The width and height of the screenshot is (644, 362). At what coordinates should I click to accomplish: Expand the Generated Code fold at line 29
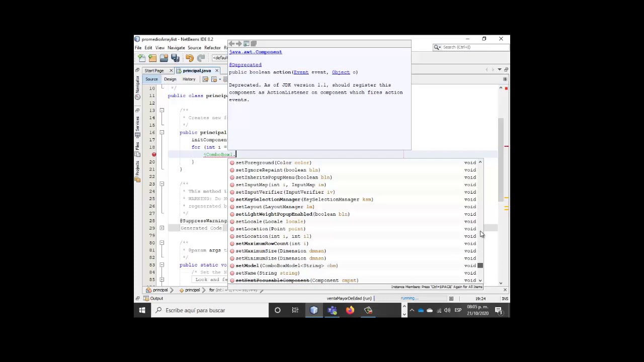[x=162, y=228]
